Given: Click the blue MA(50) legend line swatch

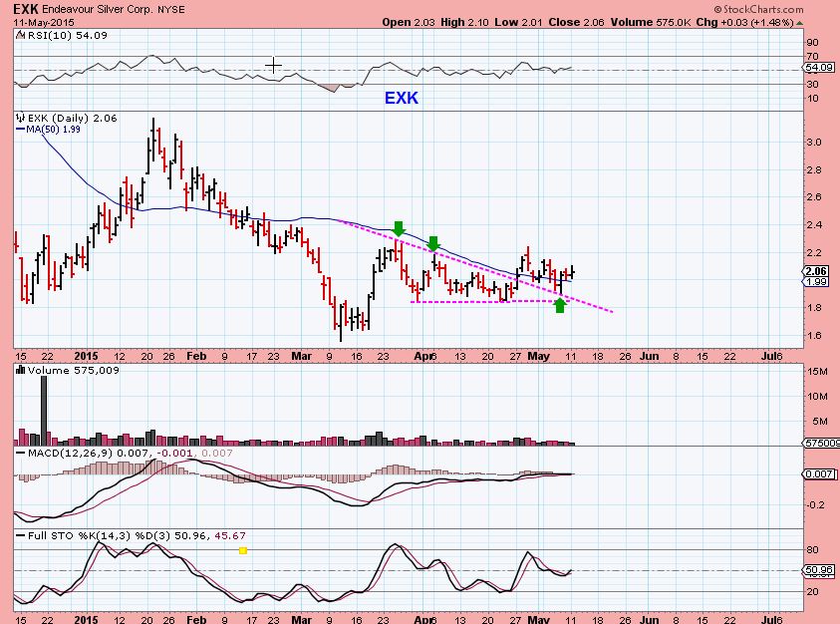Looking at the screenshot, I should click(20, 130).
